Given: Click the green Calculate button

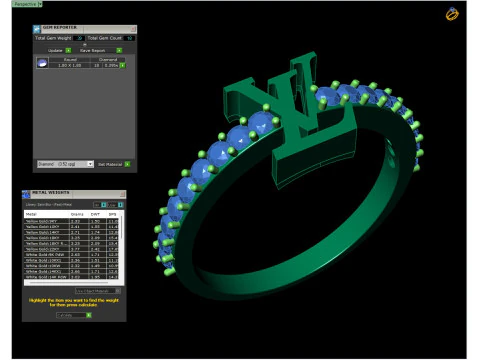Looking at the screenshot, I should 89,315.
